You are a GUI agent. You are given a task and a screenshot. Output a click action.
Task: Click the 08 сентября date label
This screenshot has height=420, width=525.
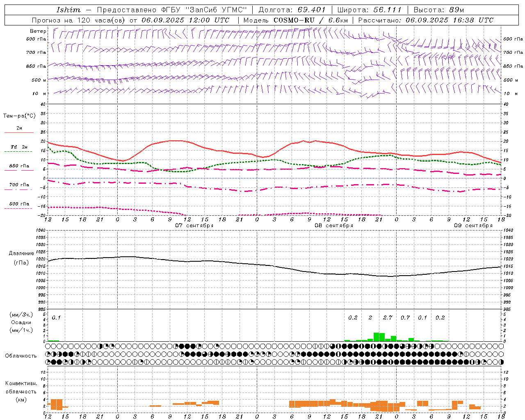(334, 226)
